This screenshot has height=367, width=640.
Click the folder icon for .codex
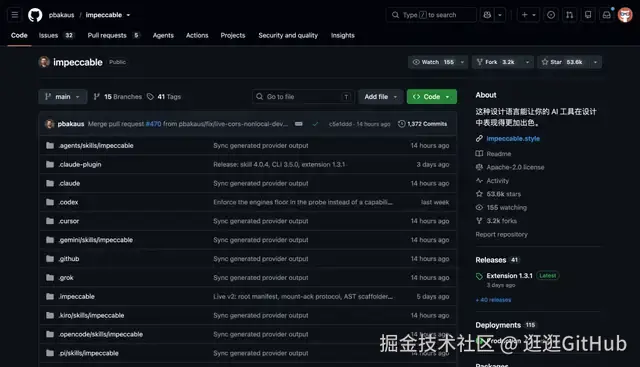click(x=50, y=202)
